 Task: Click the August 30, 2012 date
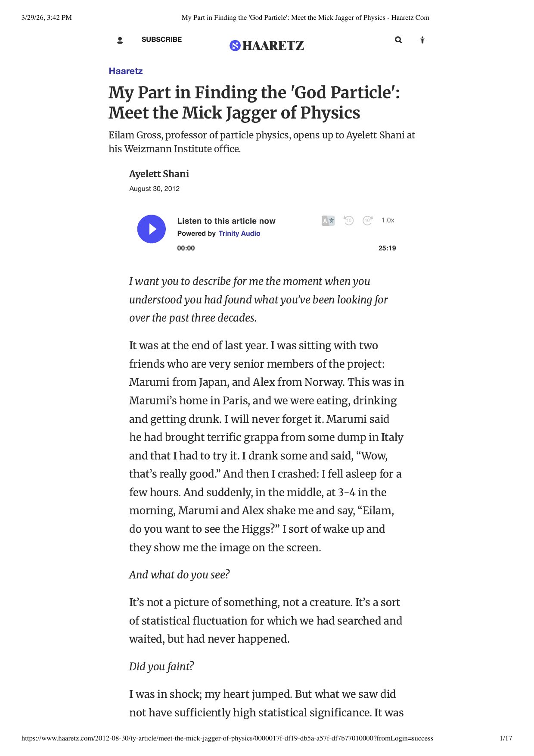click(x=154, y=189)
